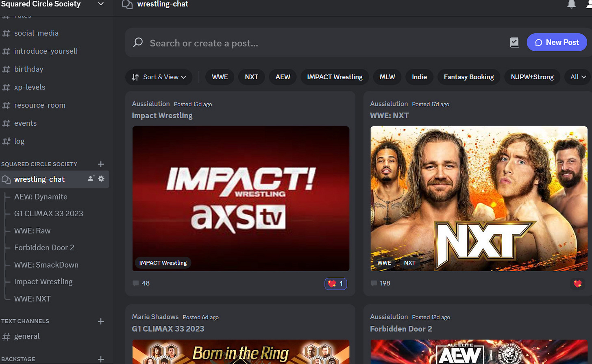Filter posts by Fantasy Booking tag

(469, 77)
